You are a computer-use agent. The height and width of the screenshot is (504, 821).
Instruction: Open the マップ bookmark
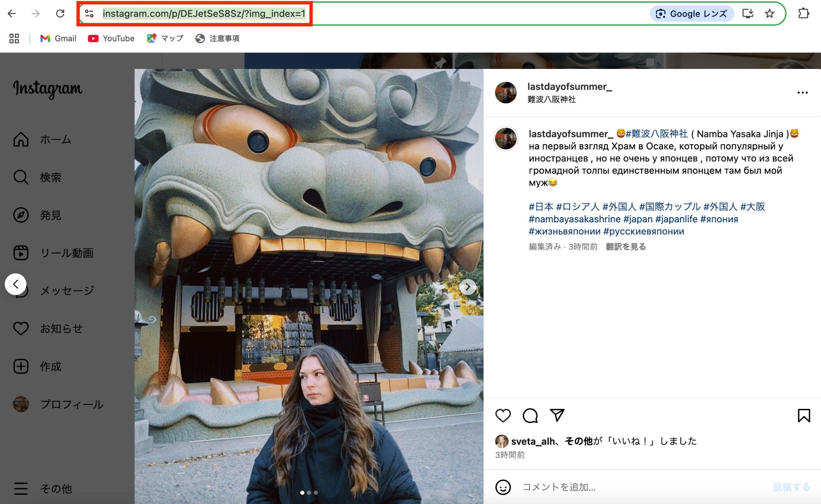coord(165,38)
